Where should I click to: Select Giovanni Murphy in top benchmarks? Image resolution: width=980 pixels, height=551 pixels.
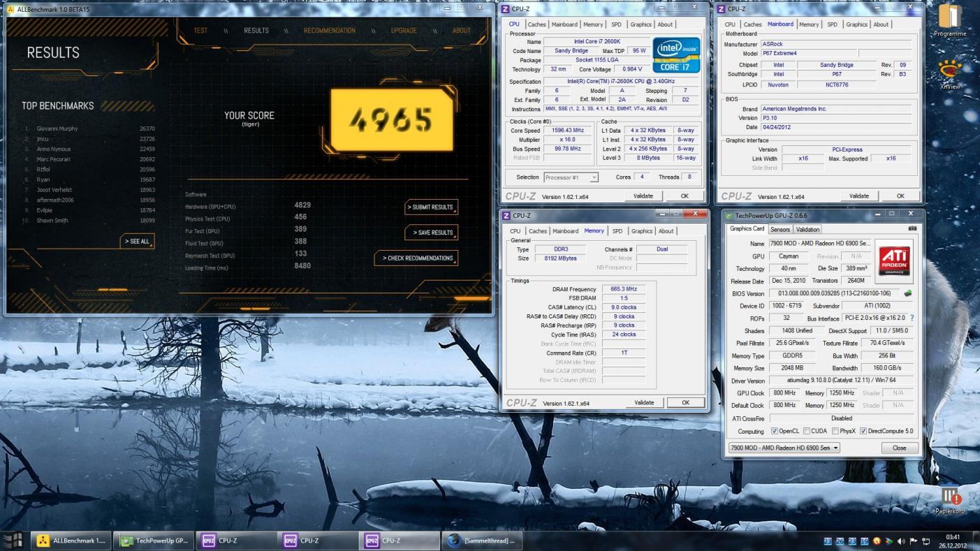(89, 128)
